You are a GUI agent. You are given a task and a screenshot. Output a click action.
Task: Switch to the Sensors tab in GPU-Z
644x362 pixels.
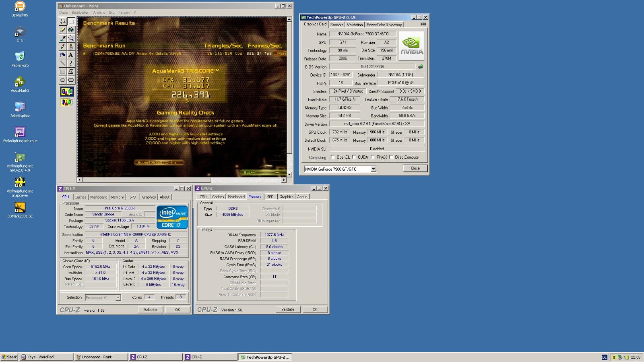(337, 25)
